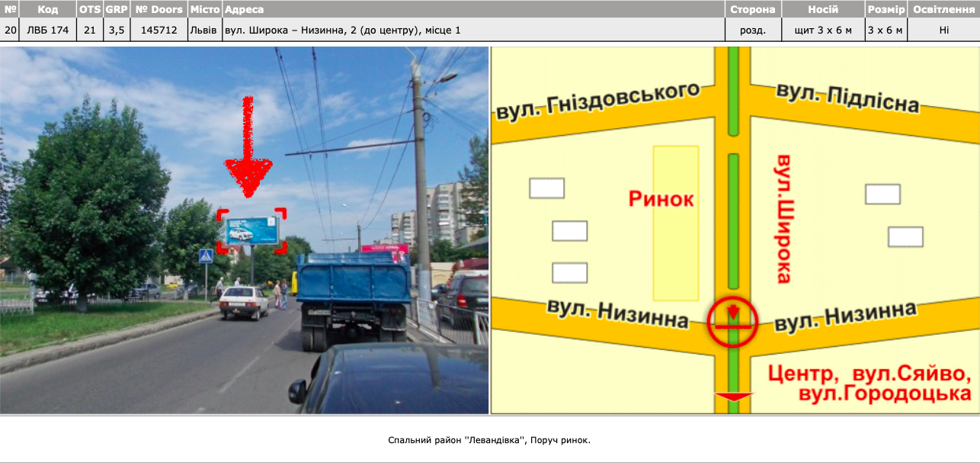Click the red circle location marker on map
This screenshot has height=463, width=980.
tap(732, 323)
